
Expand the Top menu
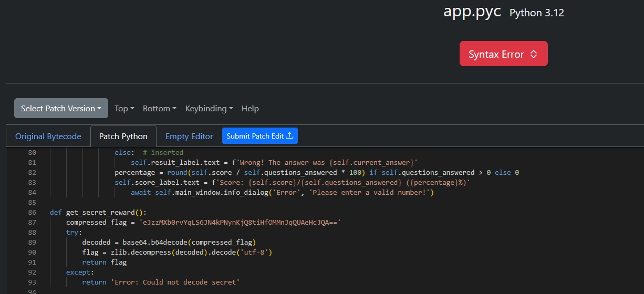[x=124, y=109]
